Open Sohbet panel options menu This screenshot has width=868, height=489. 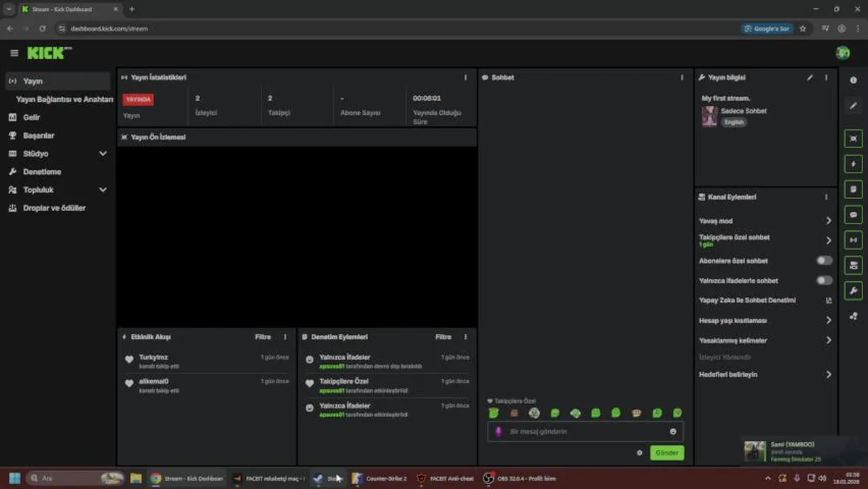point(682,77)
